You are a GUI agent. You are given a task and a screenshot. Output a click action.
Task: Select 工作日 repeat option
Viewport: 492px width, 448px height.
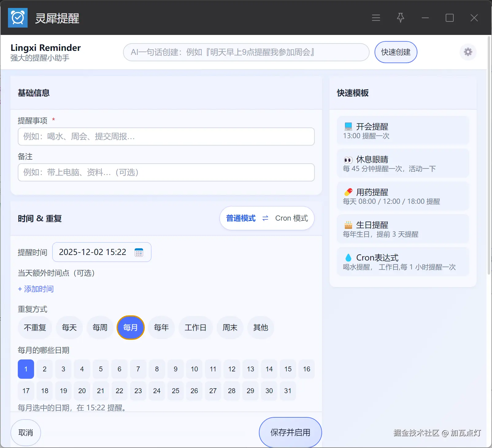tap(195, 328)
